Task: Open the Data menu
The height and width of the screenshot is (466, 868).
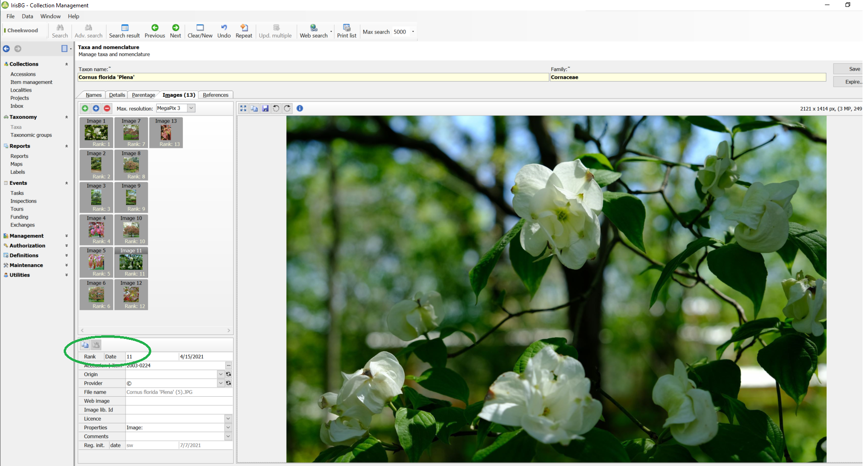Action: pos(27,16)
